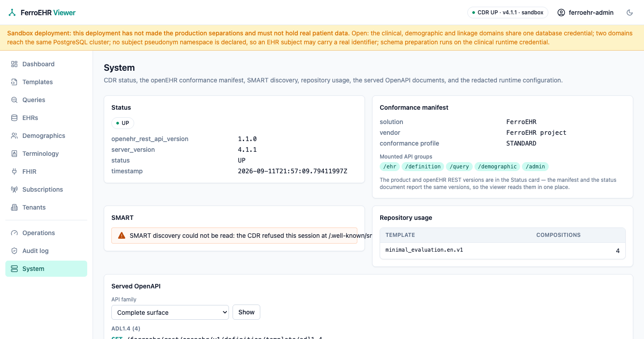This screenshot has width=644, height=339.
Task: Click the EHRs database icon
Action: pyautogui.click(x=14, y=118)
